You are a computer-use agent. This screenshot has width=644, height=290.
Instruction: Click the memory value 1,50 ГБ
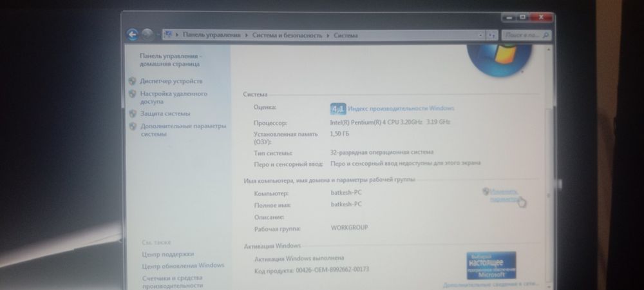click(x=339, y=133)
